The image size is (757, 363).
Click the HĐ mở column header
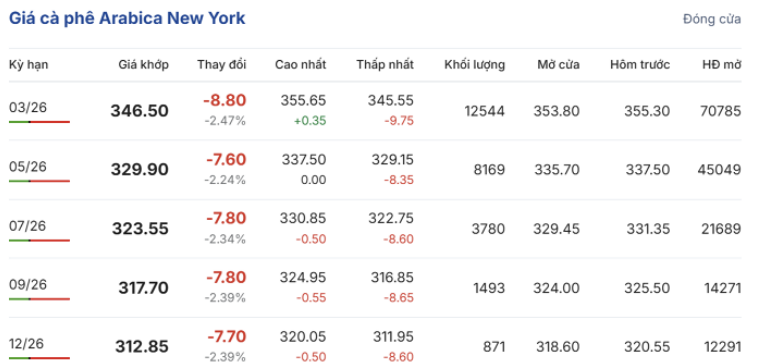tap(722, 65)
